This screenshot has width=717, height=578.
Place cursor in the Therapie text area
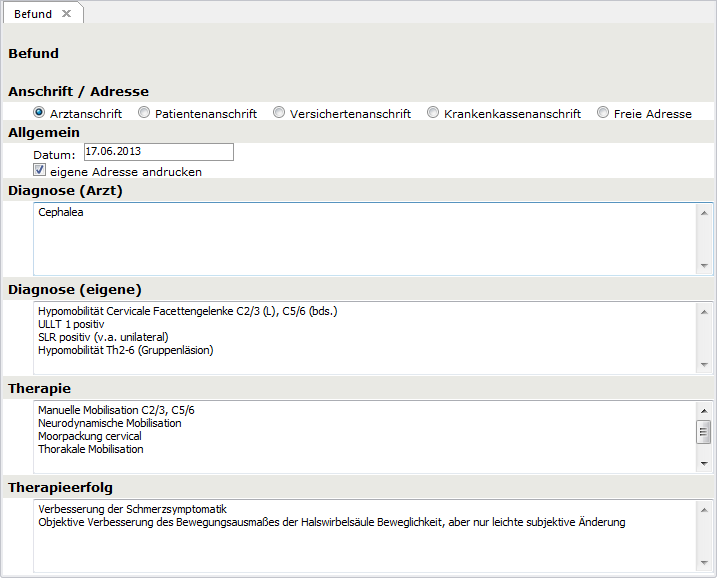360,436
